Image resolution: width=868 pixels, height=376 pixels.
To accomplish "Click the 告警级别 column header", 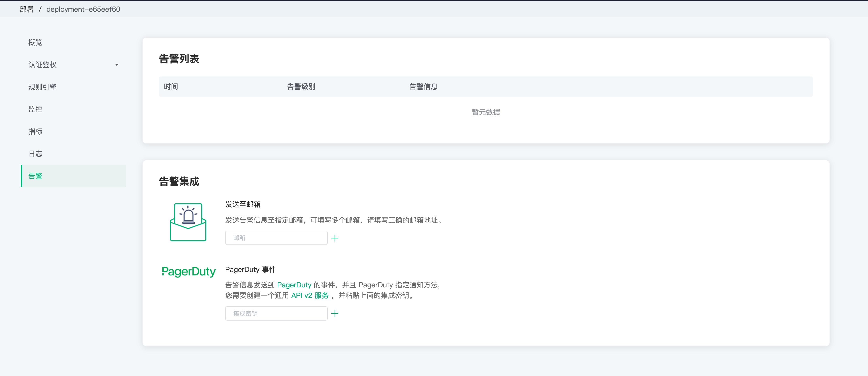I will pos(301,87).
